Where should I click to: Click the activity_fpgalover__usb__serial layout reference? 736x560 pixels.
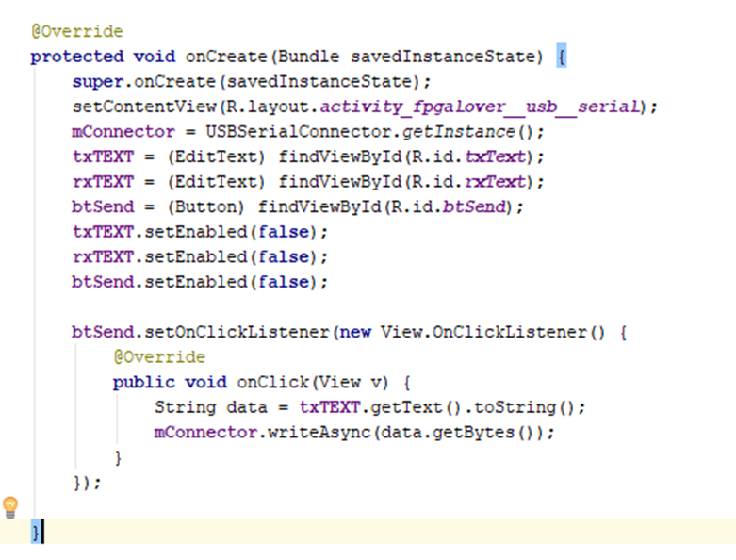[x=480, y=107]
